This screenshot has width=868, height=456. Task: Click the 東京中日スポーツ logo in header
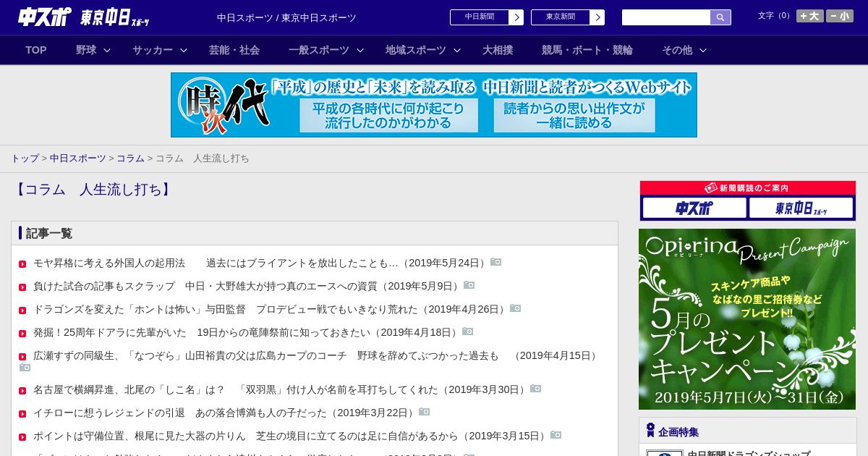(x=115, y=17)
